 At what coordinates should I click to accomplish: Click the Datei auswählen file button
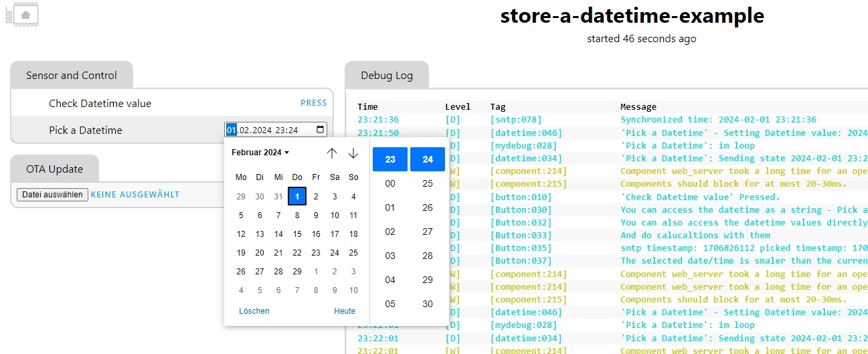click(52, 195)
